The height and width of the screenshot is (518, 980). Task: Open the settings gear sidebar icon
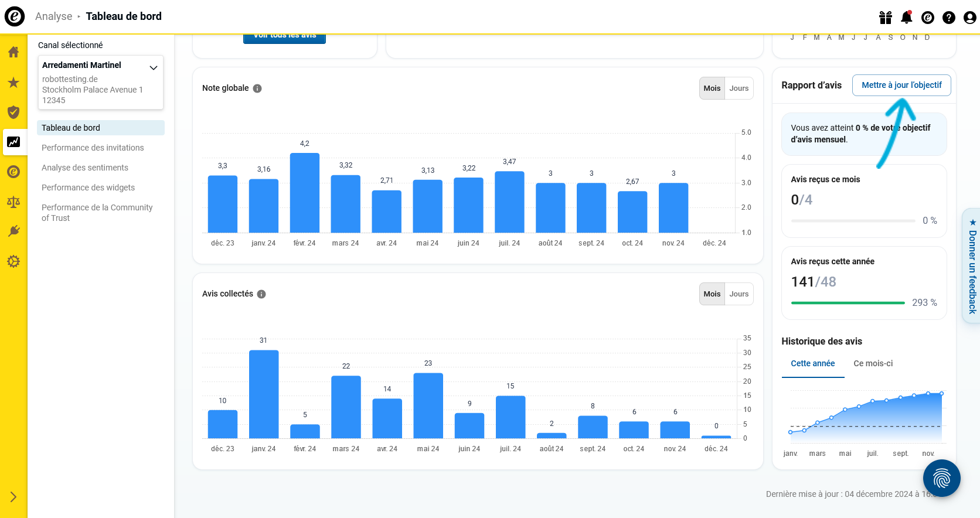point(13,261)
